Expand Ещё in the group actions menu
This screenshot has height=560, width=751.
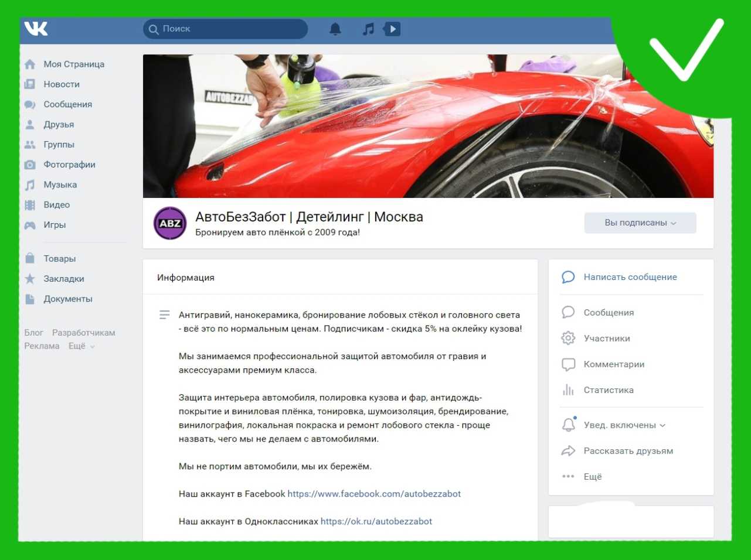tap(593, 477)
